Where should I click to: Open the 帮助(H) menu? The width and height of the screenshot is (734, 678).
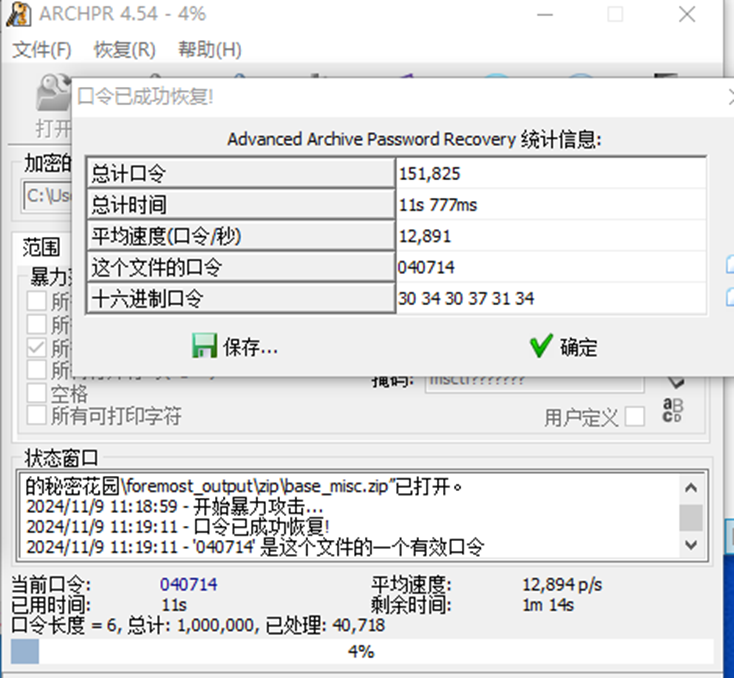210,50
